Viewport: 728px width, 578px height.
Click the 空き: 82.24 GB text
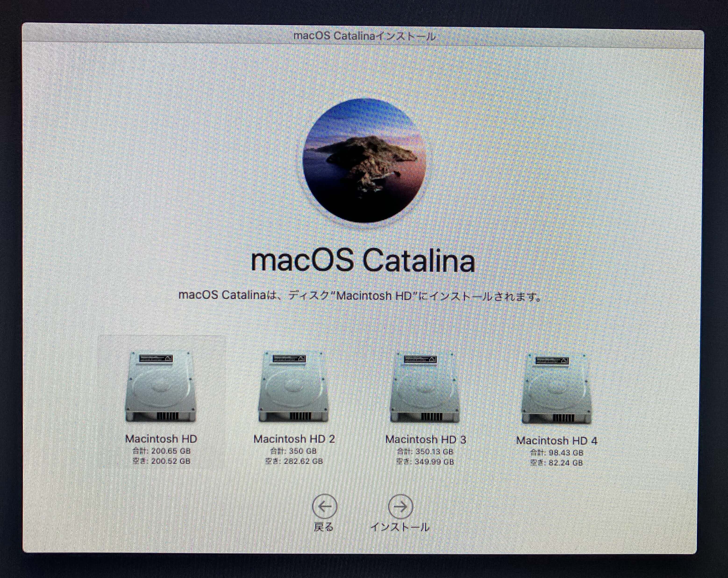click(x=557, y=463)
